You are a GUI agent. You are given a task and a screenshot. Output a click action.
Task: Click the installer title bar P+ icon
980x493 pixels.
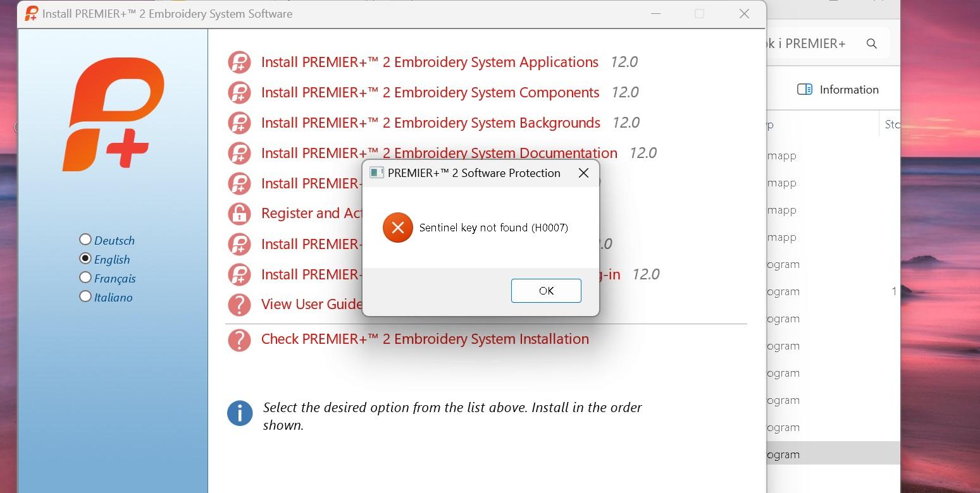click(x=31, y=13)
